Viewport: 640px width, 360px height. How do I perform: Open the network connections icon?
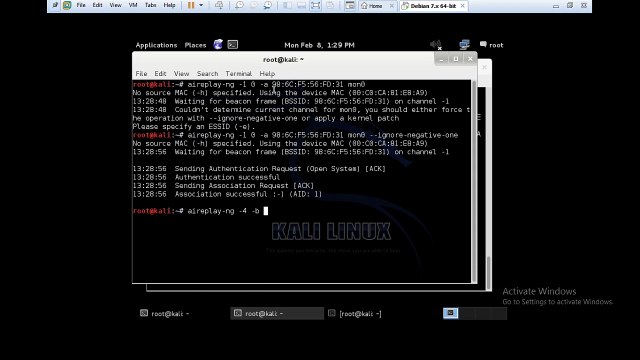(464, 44)
